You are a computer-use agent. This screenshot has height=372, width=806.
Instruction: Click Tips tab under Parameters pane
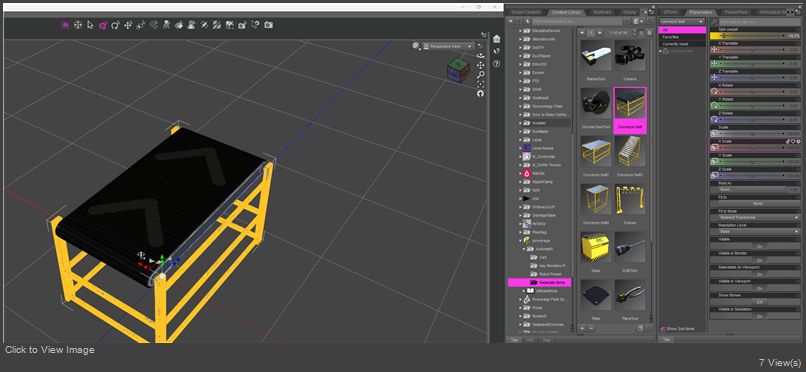pos(666,340)
